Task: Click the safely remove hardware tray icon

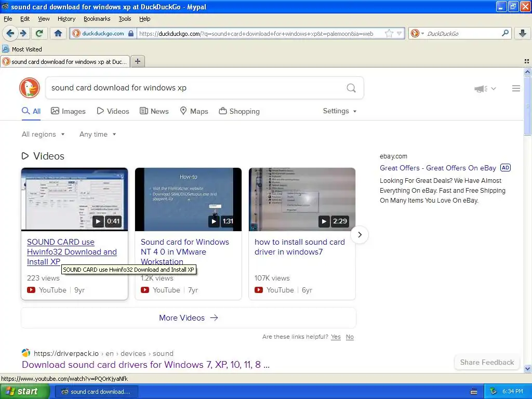Action: 494,392
